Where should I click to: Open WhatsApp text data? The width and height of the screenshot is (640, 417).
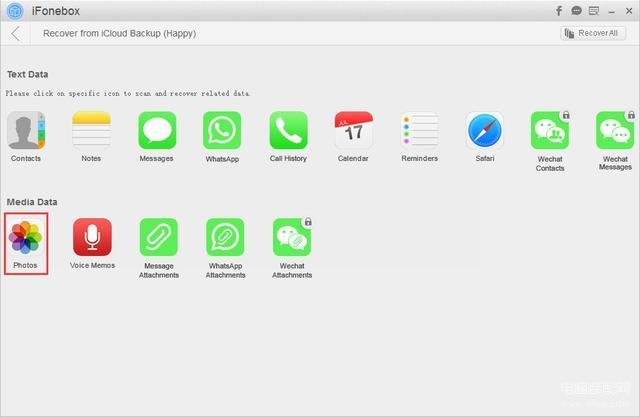pos(222,131)
